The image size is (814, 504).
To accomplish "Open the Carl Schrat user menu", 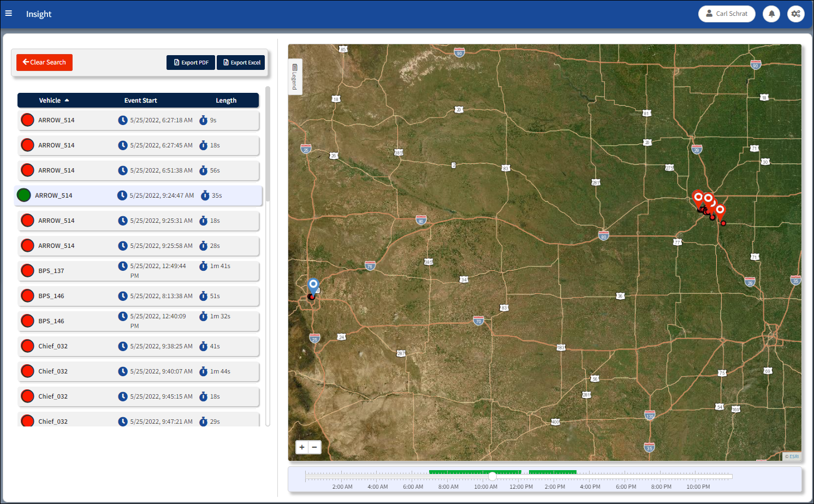I will [x=727, y=14].
